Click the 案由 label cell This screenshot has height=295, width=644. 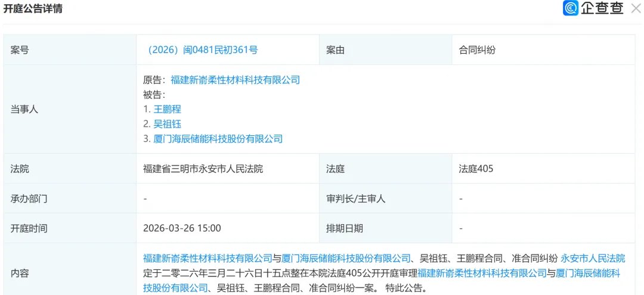coord(386,50)
